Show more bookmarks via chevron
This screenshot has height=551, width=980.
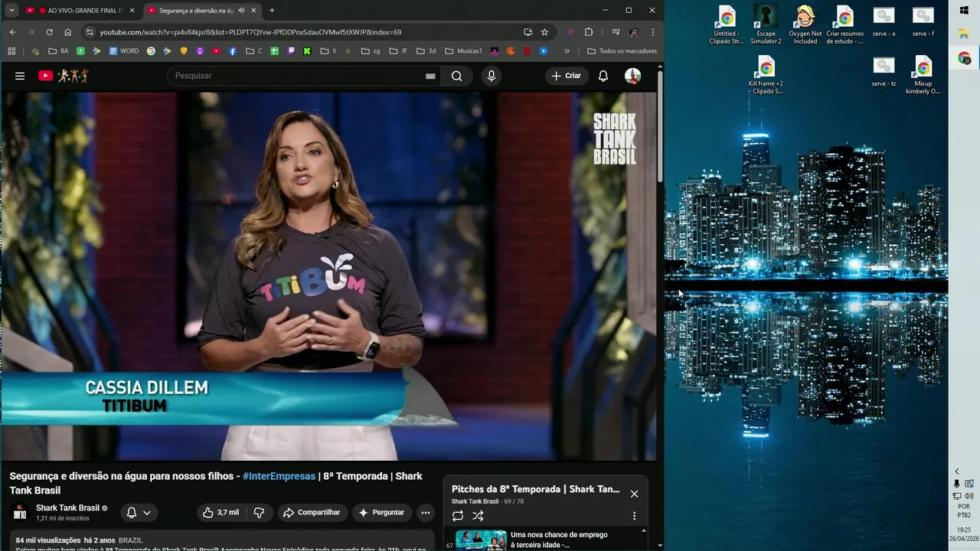(x=567, y=51)
